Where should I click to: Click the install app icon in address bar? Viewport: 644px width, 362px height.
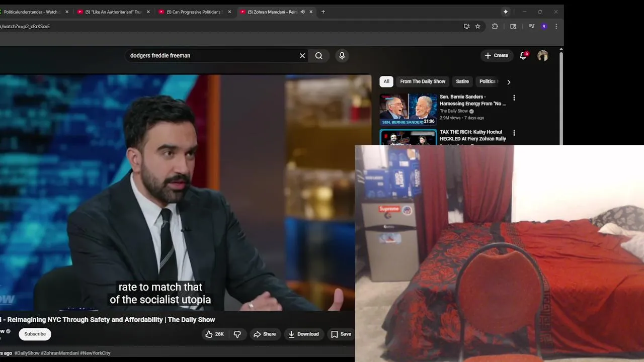pos(466,27)
